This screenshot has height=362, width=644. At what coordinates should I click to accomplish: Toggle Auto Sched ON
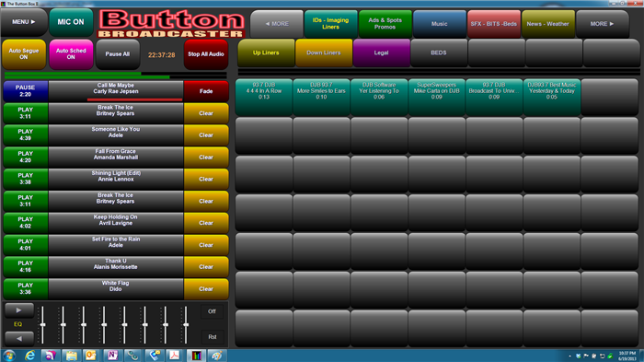pos(71,54)
